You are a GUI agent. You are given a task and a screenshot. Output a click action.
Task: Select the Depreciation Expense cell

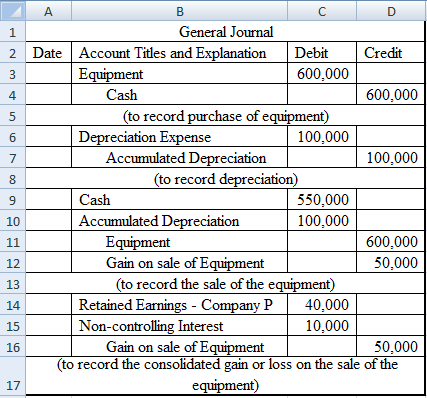coord(180,137)
